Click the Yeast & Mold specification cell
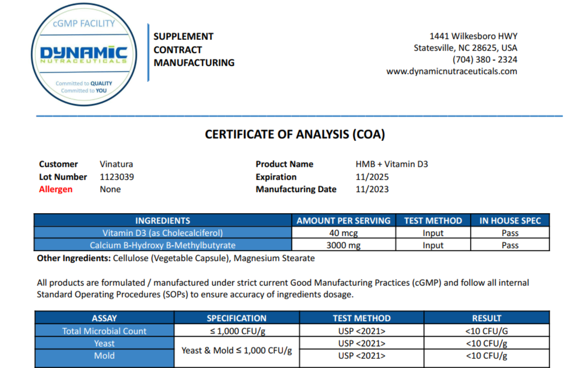 coord(237,350)
